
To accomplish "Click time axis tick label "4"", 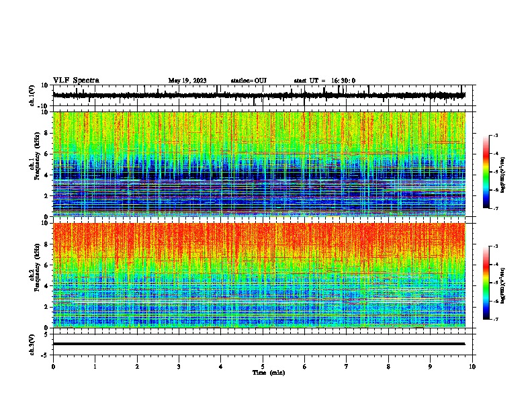I will point(221,367).
